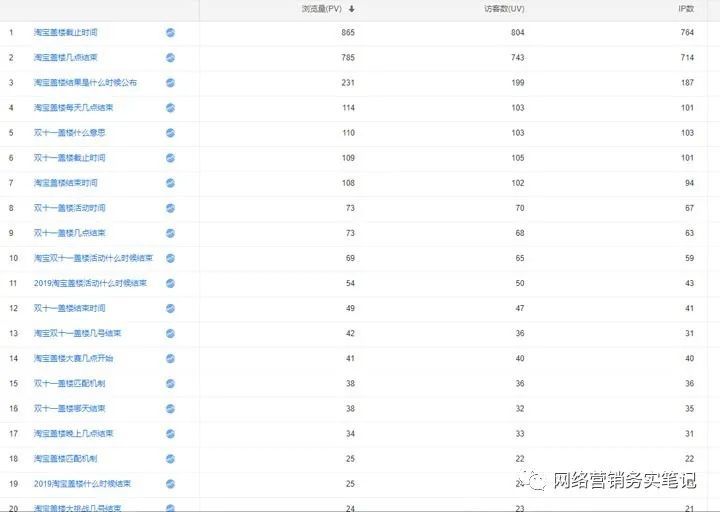Screen dimensions: 720x512
Task: Click the icon beside 2019淘宝盖楼什么时候结束
Action: pyautogui.click(x=170, y=484)
